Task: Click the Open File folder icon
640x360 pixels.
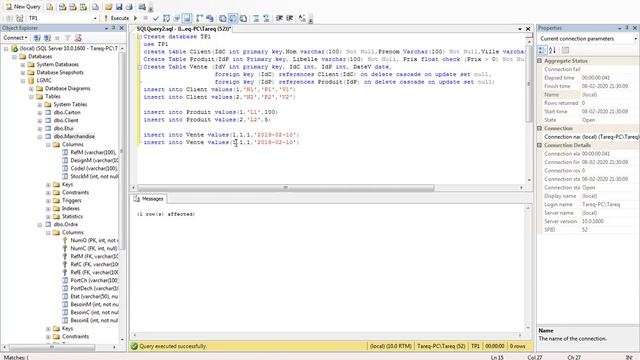Action: click(108, 7)
